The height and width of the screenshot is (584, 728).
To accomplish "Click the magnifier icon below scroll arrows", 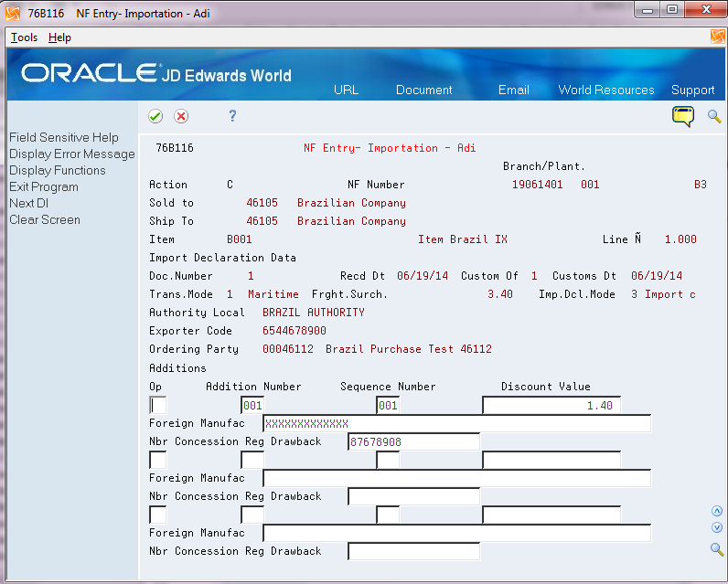I will tap(717, 549).
